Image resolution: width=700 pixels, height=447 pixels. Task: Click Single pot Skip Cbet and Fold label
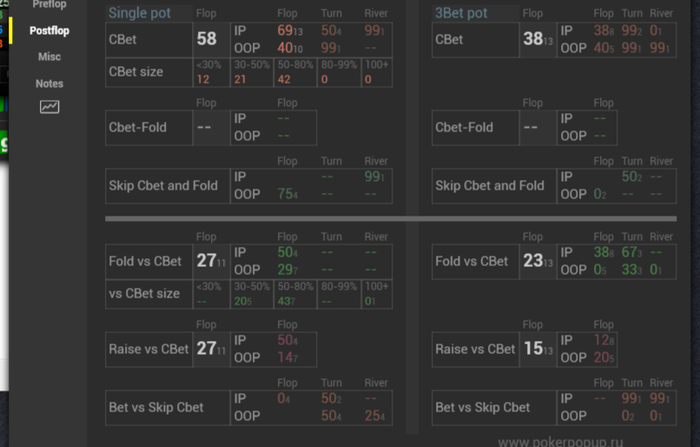pyautogui.click(x=163, y=186)
